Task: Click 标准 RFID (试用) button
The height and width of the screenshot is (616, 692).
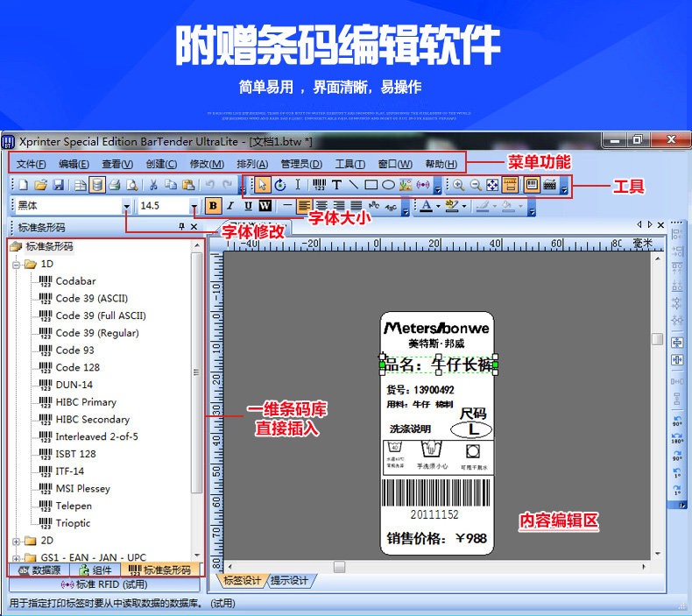Action: pos(104,584)
